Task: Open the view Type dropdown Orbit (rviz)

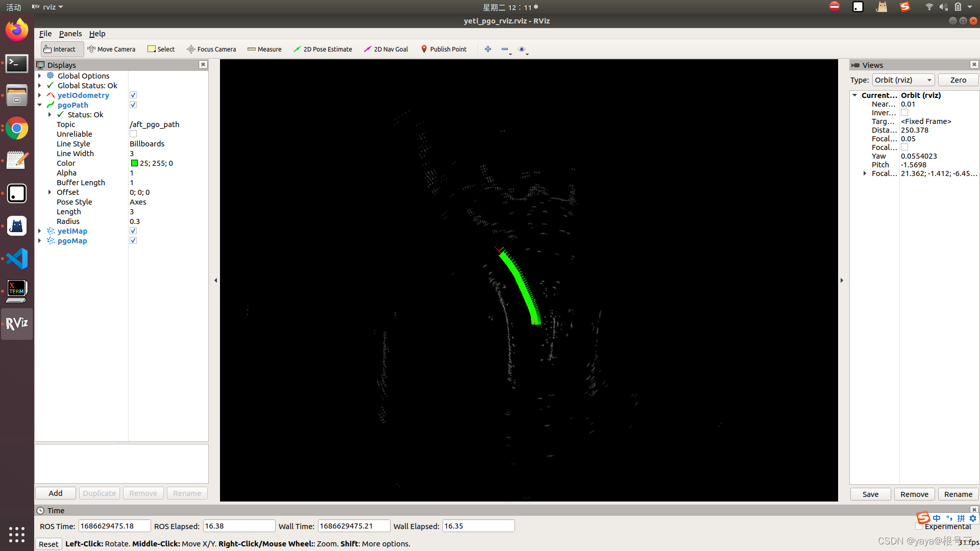Action: [903, 80]
